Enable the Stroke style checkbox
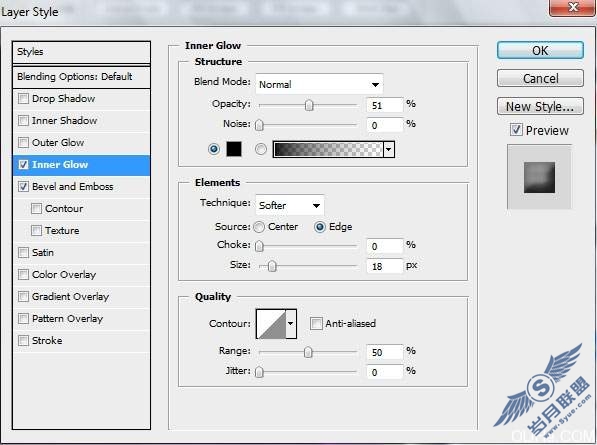 pos(24,340)
